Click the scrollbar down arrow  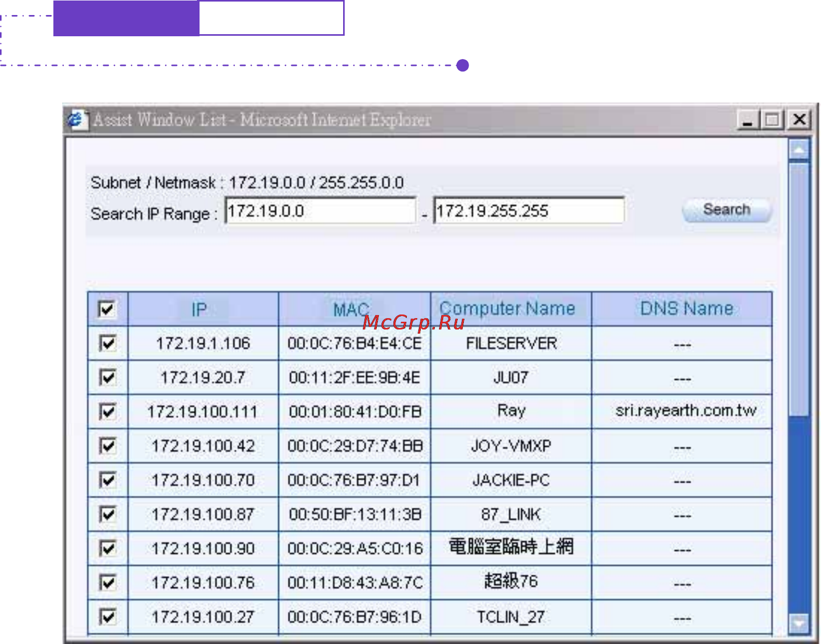pyautogui.click(x=799, y=623)
